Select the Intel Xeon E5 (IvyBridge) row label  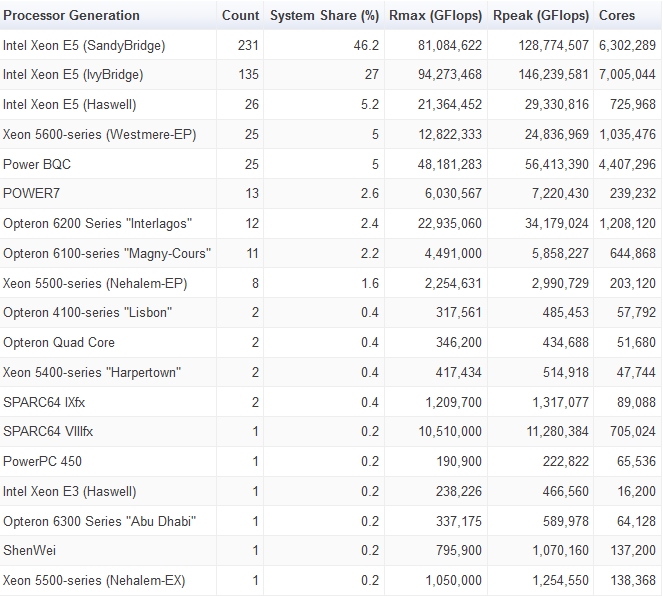[73, 75]
